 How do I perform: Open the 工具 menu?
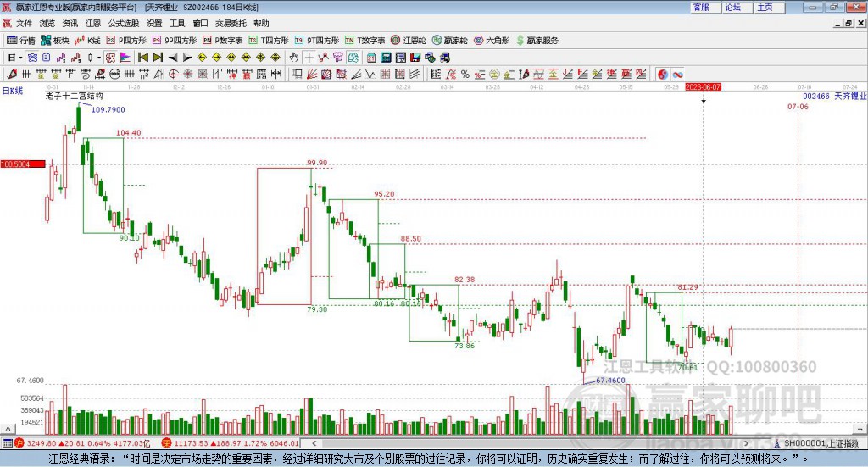177,23
